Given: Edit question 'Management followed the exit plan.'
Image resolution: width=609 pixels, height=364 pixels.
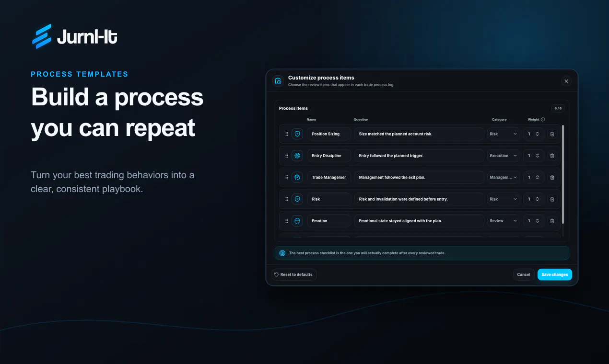Looking at the screenshot, I should (419, 177).
